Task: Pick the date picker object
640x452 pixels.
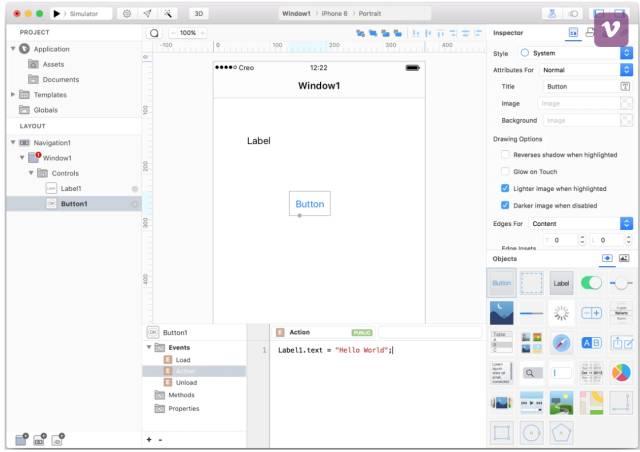Action: tap(591, 372)
